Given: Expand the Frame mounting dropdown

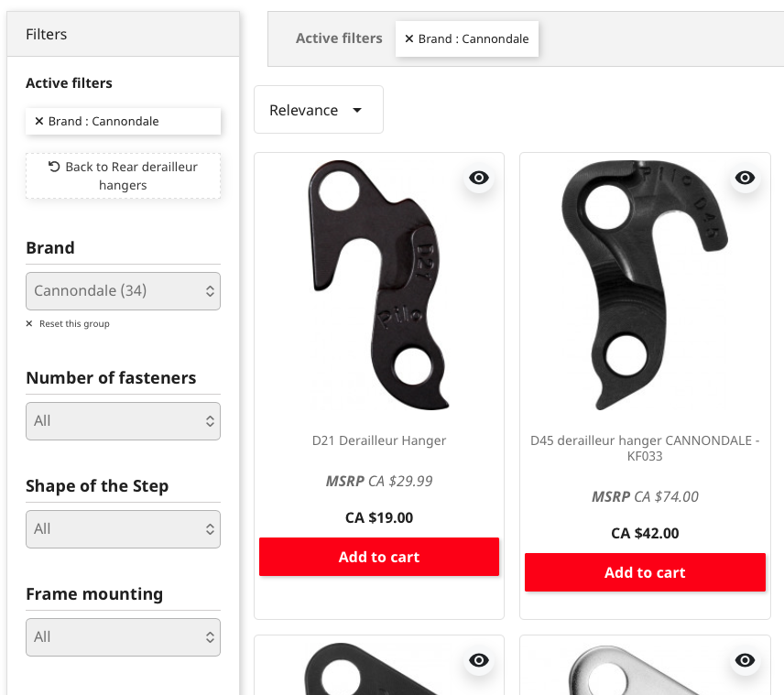Looking at the screenshot, I should click(123, 637).
